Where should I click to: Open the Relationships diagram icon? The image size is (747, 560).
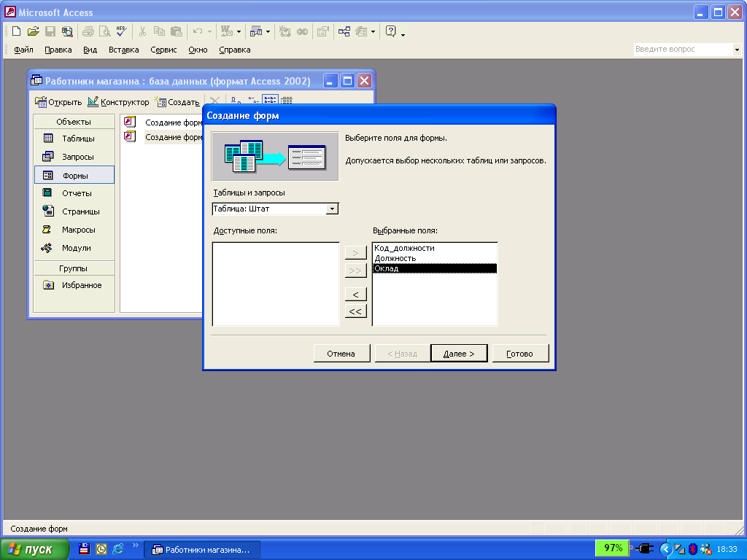(x=344, y=31)
